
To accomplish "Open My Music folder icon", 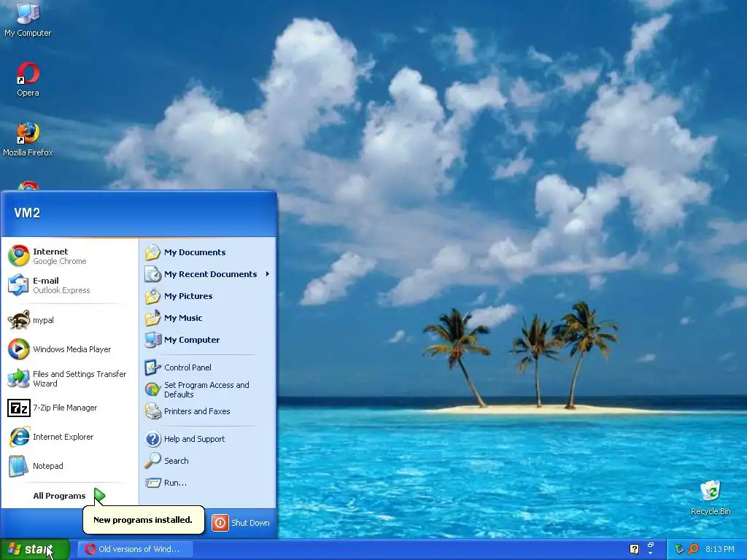I will pyautogui.click(x=153, y=318).
